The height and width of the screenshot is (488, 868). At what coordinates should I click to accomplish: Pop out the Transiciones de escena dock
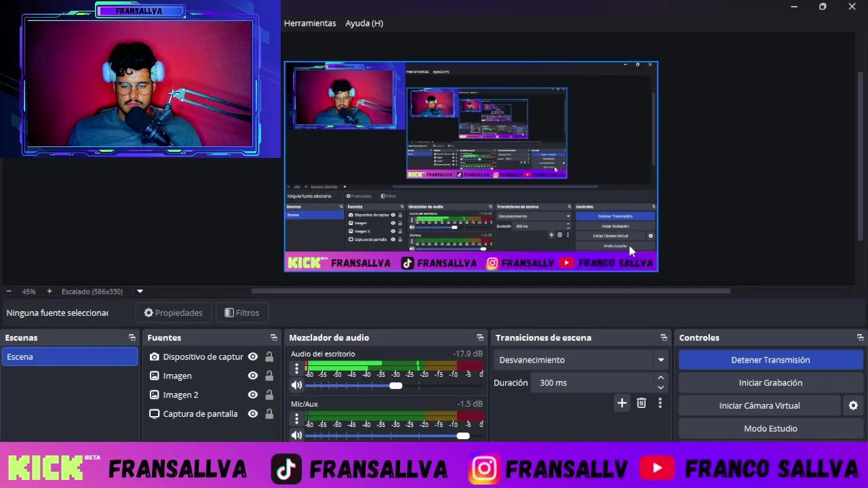click(x=663, y=338)
